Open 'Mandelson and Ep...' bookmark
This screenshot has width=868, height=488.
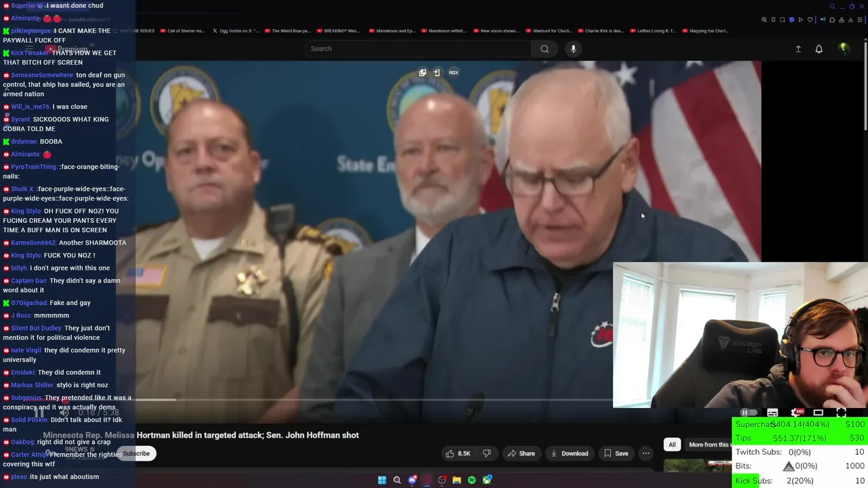[x=391, y=30]
